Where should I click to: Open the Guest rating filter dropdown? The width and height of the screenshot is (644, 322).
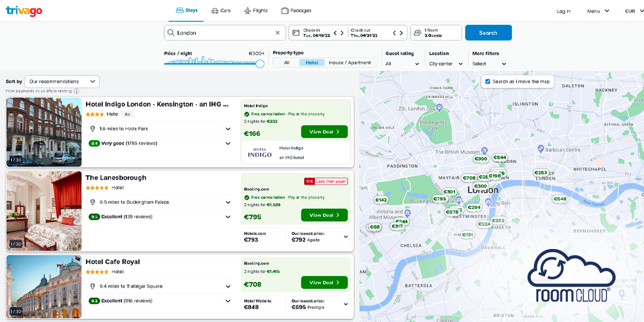402,64
